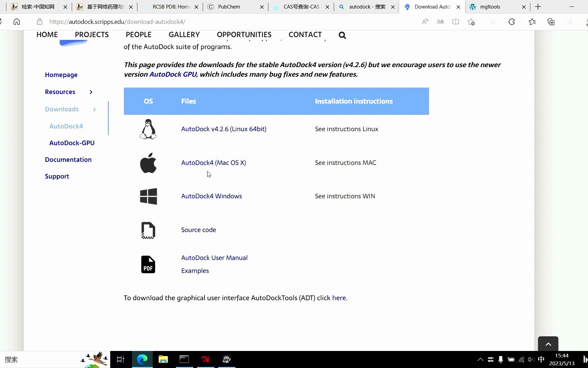Viewport: 588px width, 368px height.
Task: Open the collections icon
Action: (551, 22)
